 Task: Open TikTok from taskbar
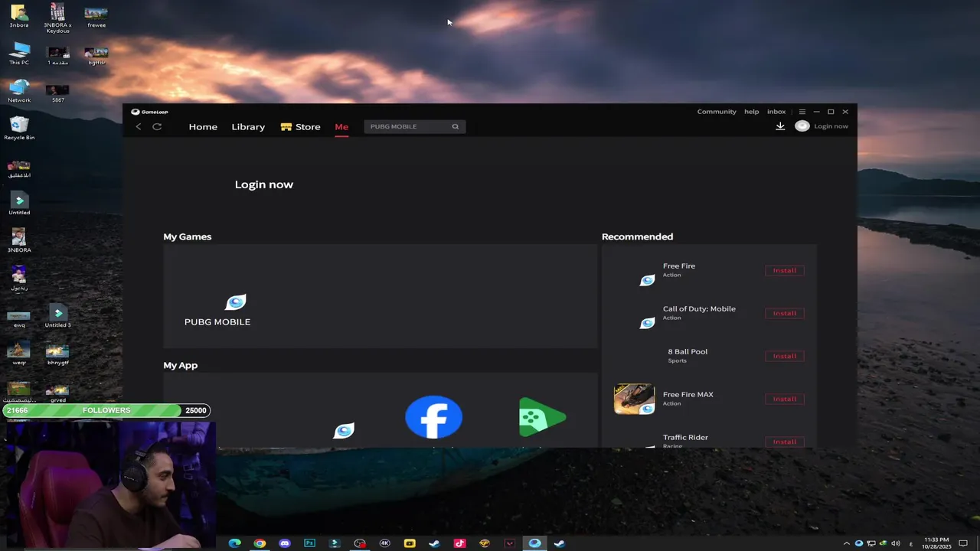coord(459,543)
